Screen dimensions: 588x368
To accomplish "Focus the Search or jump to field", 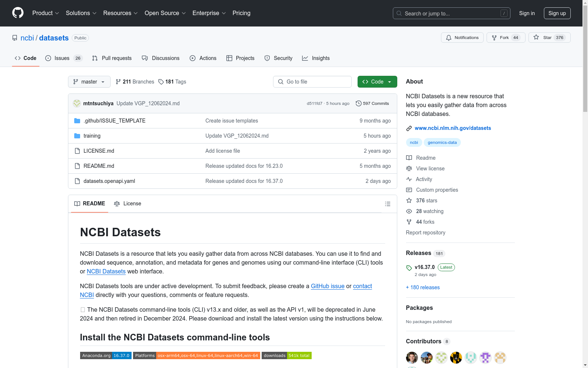I will (452, 13).
